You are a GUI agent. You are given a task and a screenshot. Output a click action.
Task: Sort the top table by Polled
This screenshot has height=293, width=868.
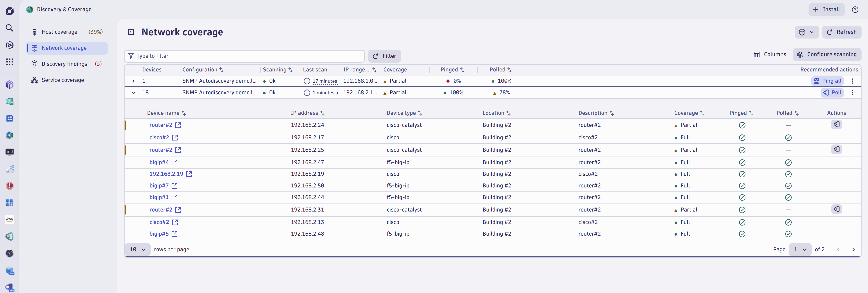pyautogui.click(x=510, y=70)
